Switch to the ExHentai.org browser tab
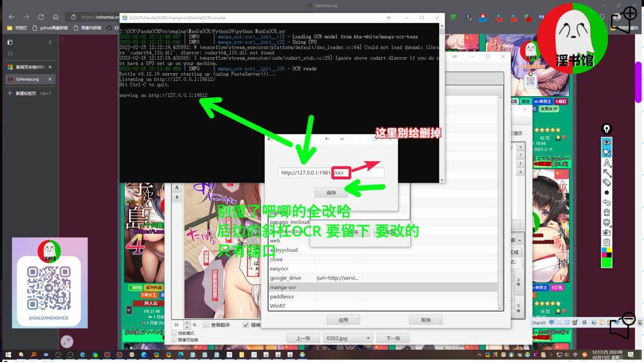 coord(28,79)
